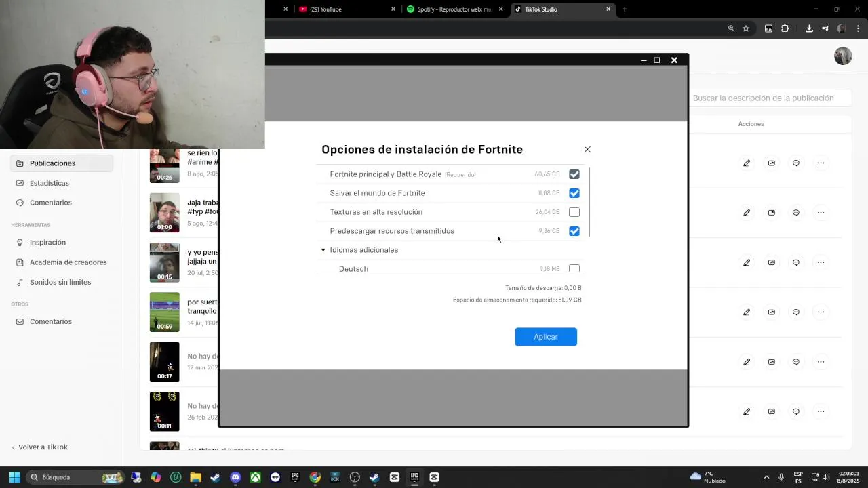Open Chrome three-dot menu
The image size is (868, 488).
859,28
